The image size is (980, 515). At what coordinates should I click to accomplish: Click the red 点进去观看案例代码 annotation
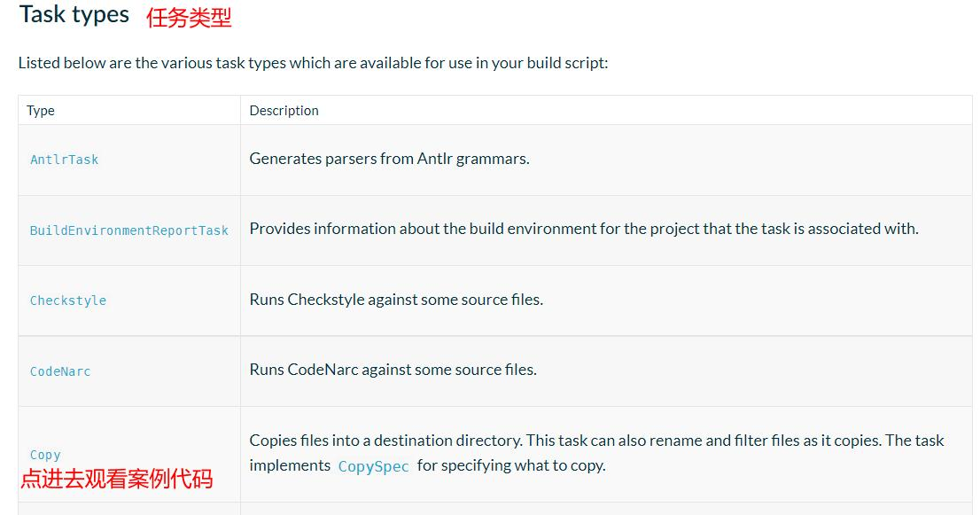pyautogui.click(x=117, y=479)
